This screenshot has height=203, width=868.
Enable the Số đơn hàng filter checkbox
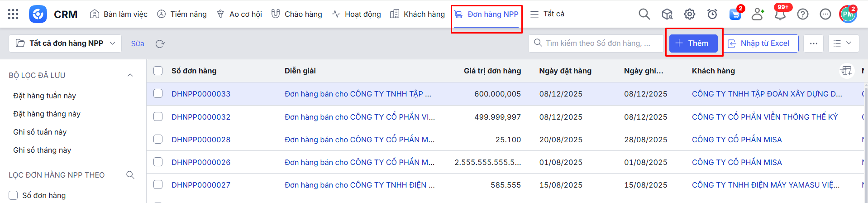coord(14,195)
